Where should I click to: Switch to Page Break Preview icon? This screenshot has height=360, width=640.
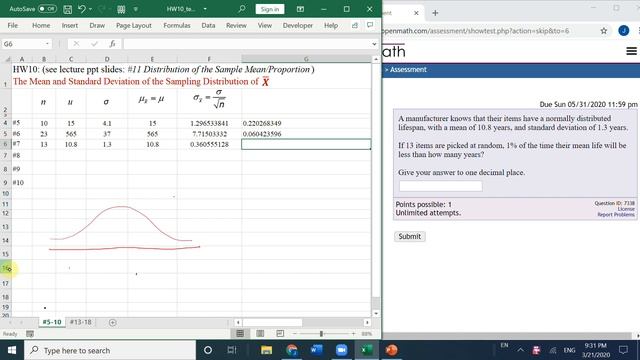click(x=280, y=334)
